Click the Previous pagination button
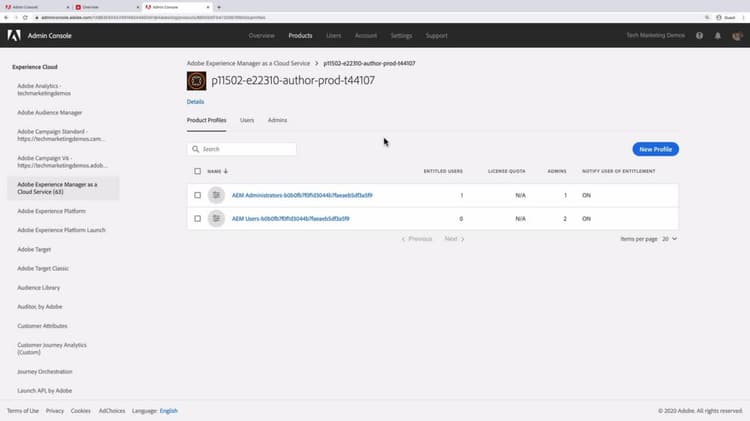This screenshot has height=421, width=750. (x=417, y=239)
